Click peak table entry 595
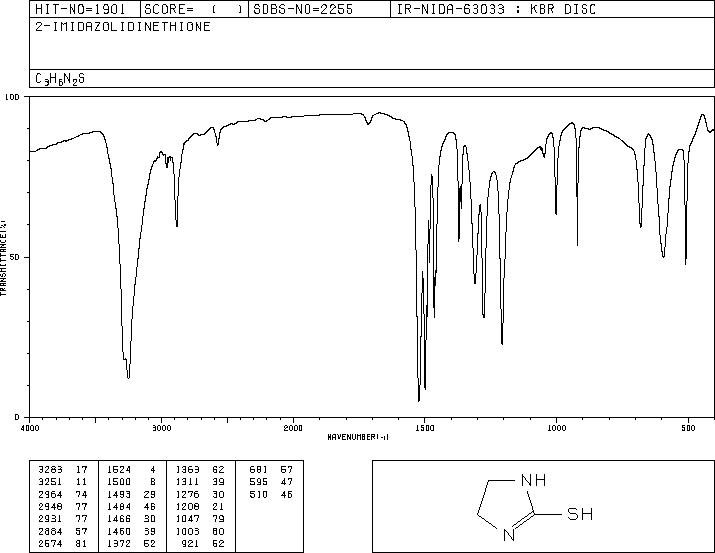This screenshot has height=553, width=715. [x=259, y=482]
